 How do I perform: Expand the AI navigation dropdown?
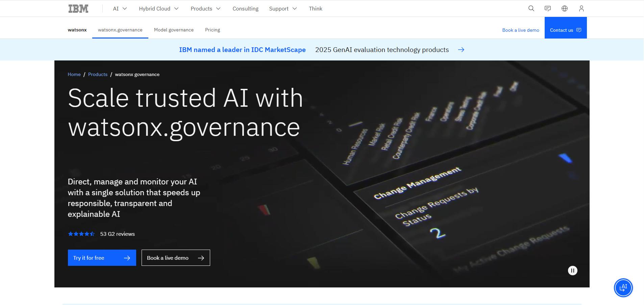120,8
